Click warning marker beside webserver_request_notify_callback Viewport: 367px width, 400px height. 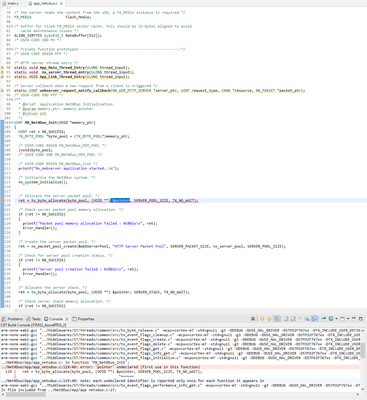coord(3,90)
